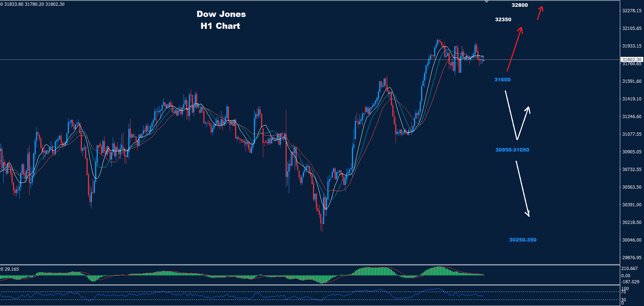Click the 210.667 MACD scale label
Screen dimensions: 644x306
[x=630, y=269]
